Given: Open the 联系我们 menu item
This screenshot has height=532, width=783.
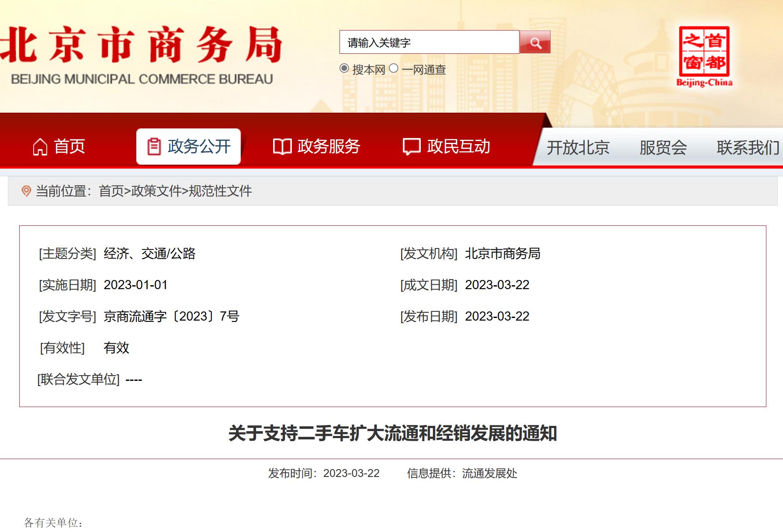Looking at the screenshot, I should (748, 148).
